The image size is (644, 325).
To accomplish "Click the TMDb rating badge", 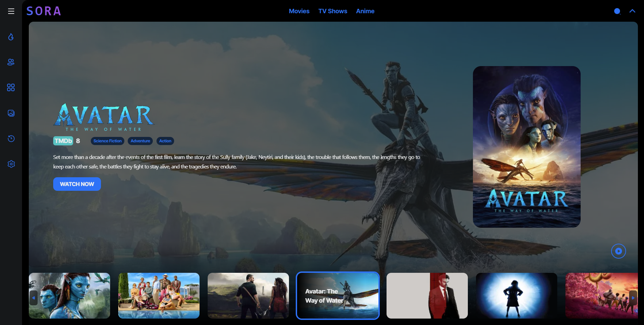I will 63,141.
